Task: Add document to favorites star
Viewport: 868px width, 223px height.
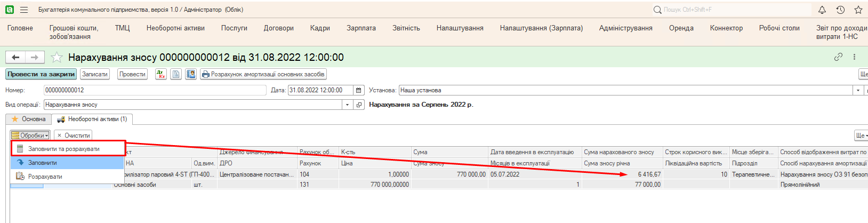Action: click(57, 57)
